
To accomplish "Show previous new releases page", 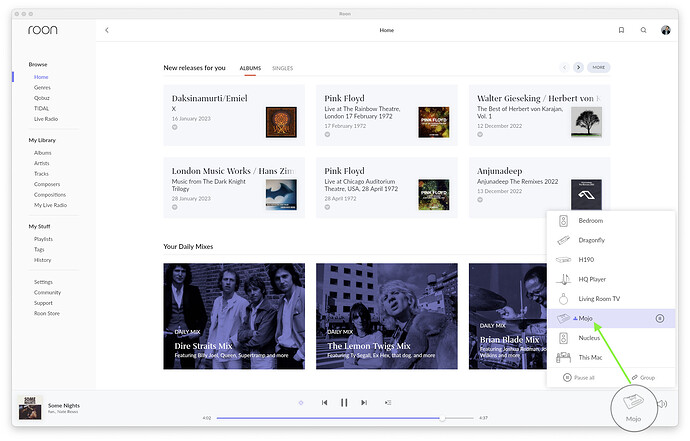I will point(565,67).
